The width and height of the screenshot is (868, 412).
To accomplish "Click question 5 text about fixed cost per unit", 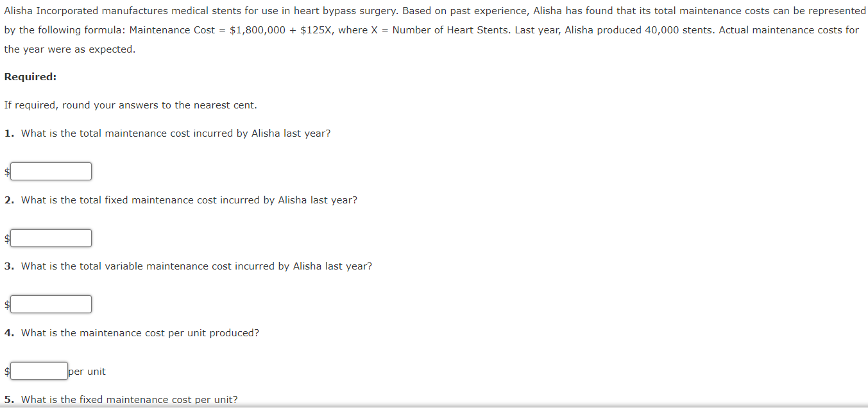I will pos(128,400).
